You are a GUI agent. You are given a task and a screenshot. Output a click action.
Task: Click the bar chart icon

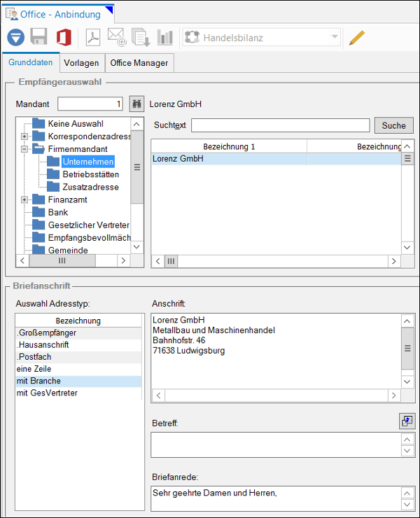165,37
